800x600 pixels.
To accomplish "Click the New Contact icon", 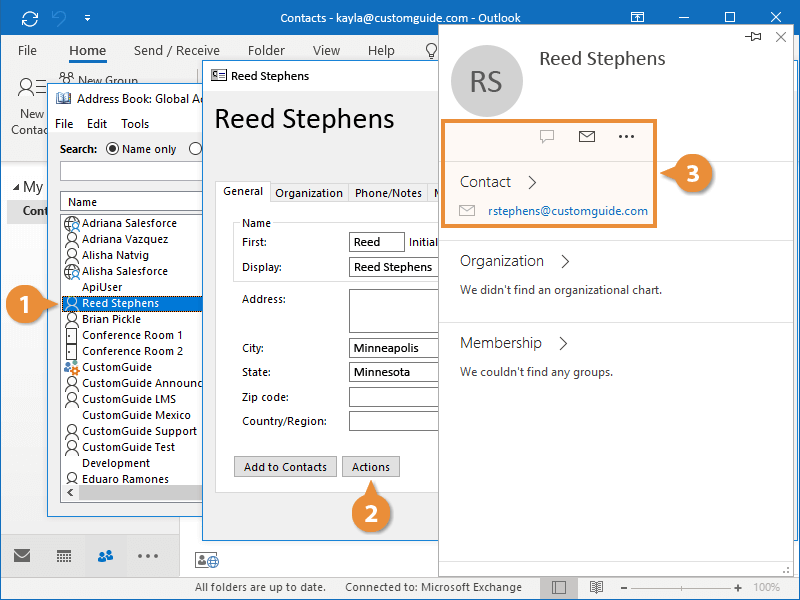I will click(32, 87).
